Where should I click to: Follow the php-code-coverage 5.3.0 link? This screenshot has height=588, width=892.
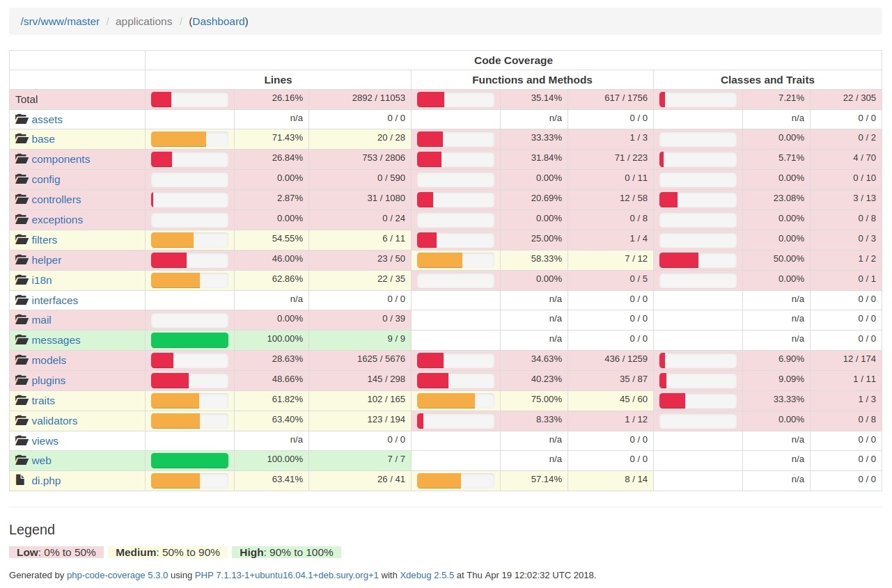click(117, 575)
